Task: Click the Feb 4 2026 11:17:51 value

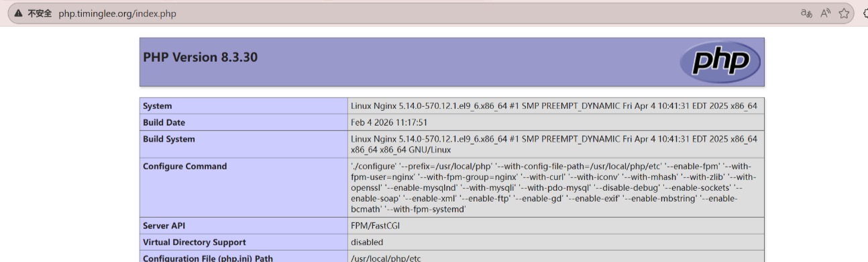Action: click(389, 123)
